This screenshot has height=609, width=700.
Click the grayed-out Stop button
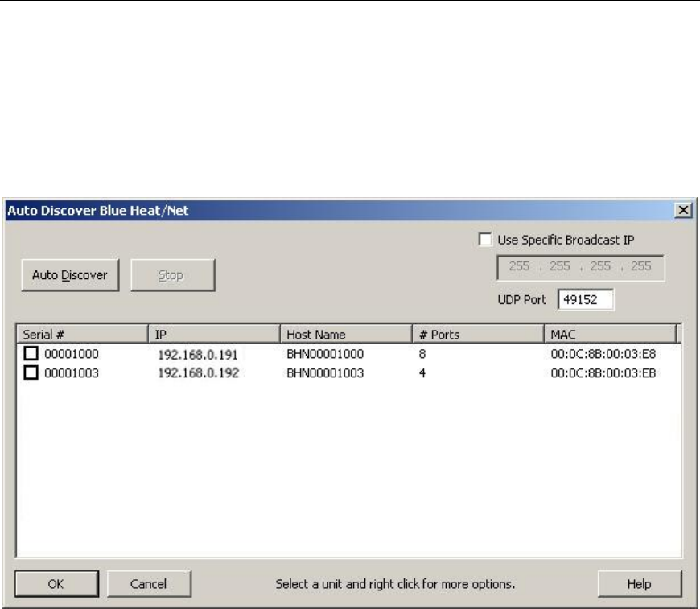[x=173, y=275]
